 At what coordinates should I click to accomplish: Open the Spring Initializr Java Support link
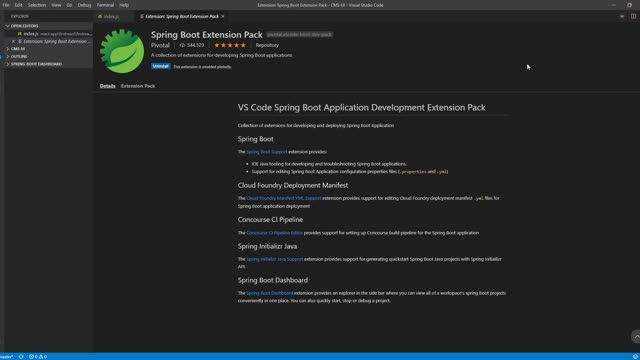tap(275, 259)
